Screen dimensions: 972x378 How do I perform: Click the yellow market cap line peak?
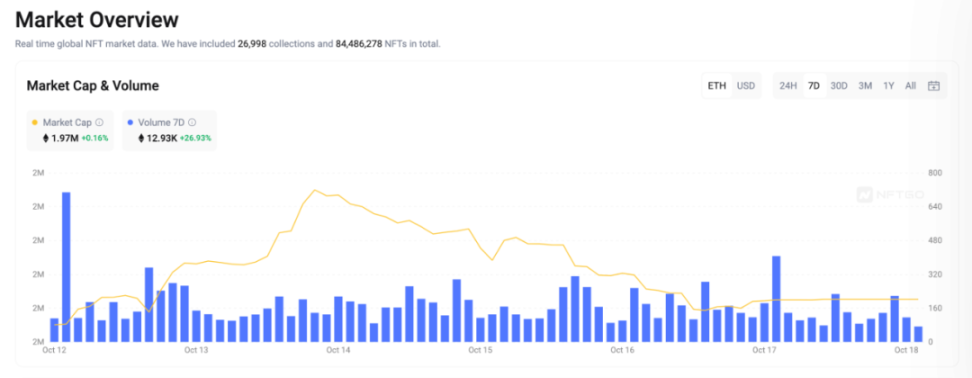[315, 190]
